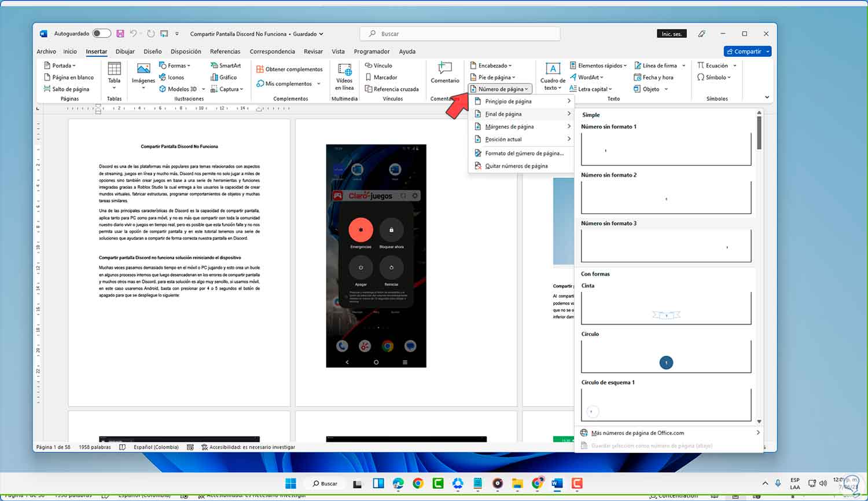Open the Diseño ribbon tab
868x501 pixels.
[x=153, y=52]
